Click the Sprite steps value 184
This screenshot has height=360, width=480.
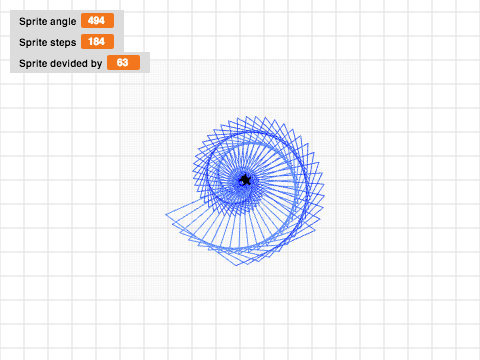click(x=97, y=42)
